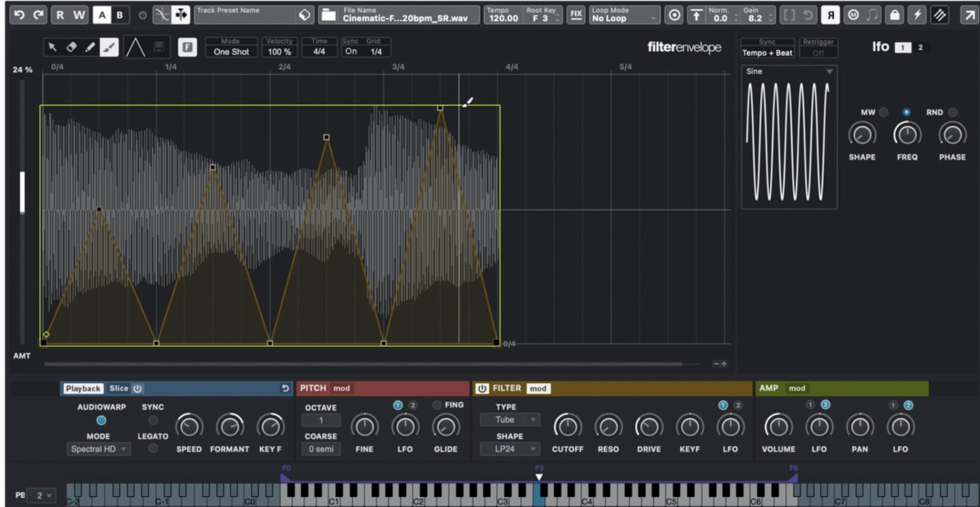This screenshot has height=507, width=980.
Task: Click the undo arrow icon
Action: (x=19, y=15)
